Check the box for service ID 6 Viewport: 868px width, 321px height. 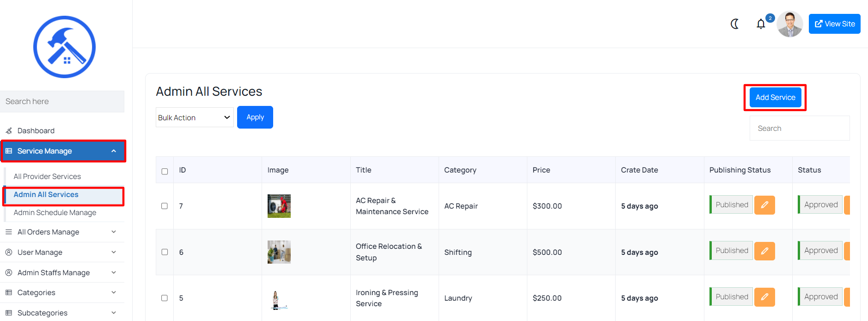click(x=165, y=252)
